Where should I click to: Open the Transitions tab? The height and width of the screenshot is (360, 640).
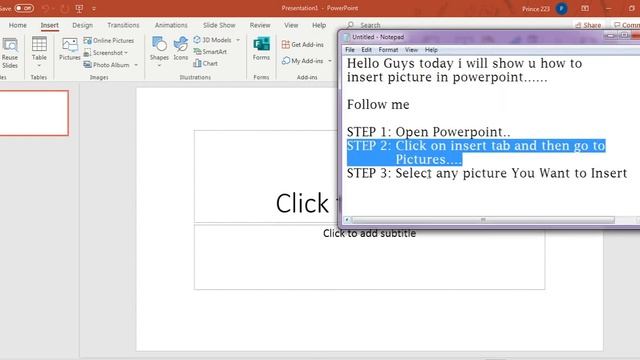[x=123, y=25]
